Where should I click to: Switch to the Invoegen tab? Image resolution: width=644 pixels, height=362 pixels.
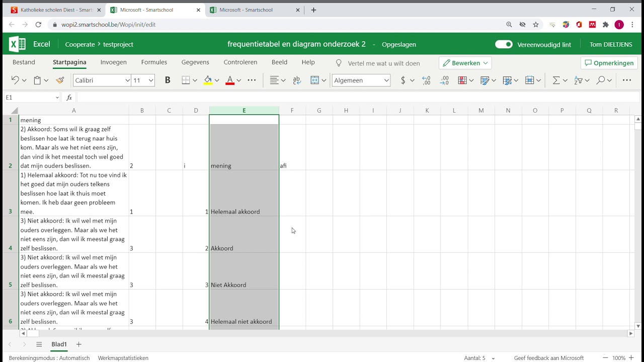(x=114, y=62)
